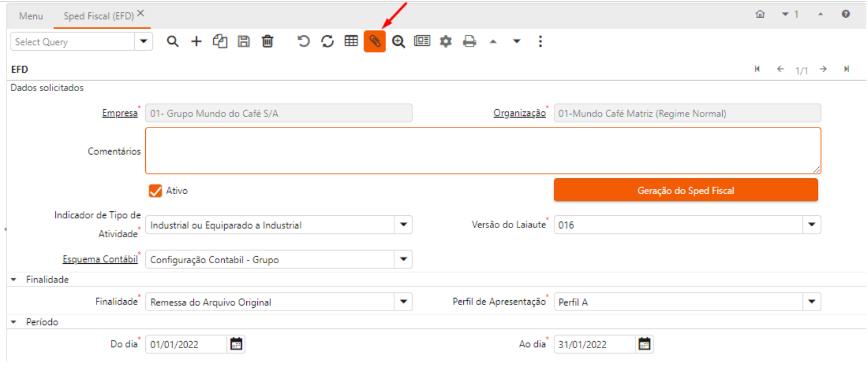
Task: Toggle grid view using table icon
Action: pos(351,41)
